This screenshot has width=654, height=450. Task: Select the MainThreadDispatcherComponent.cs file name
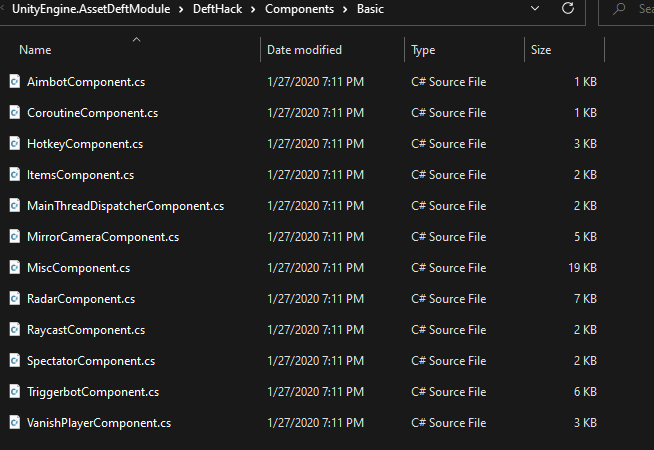pos(126,206)
